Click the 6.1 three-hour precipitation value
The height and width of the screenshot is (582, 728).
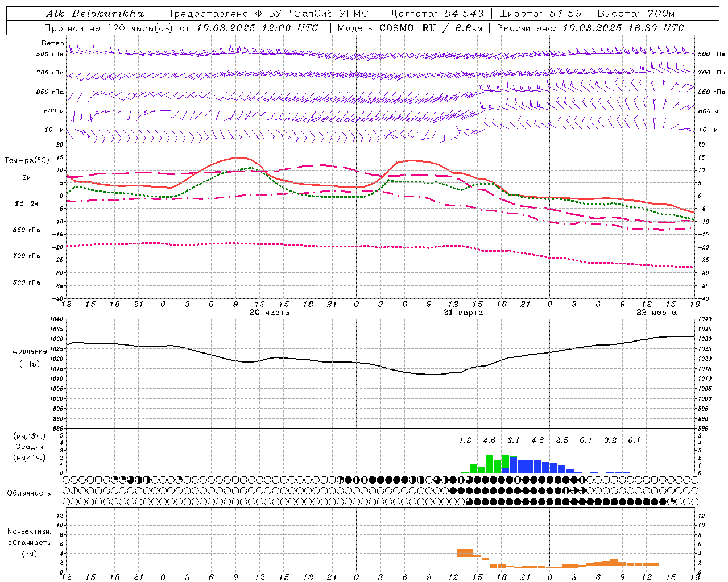click(x=514, y=440)
